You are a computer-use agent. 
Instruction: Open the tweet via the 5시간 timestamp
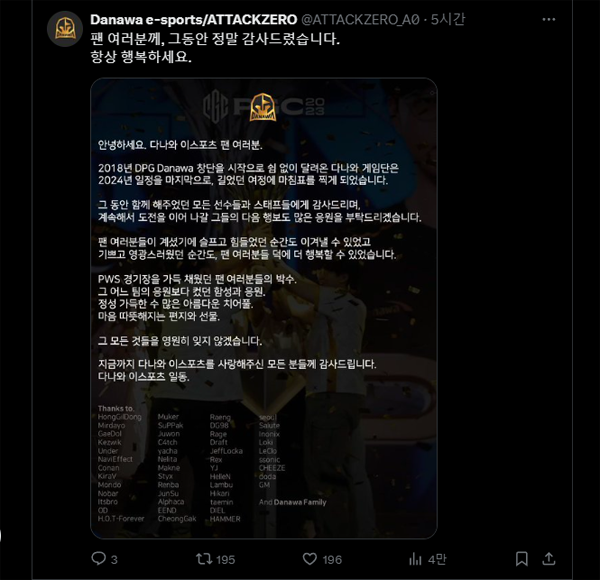pos(448,20)
